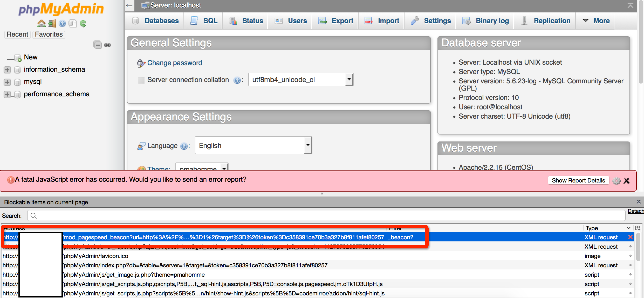Open the Replication tab
The height and width of the screenshot is (298, 644).
click(x=545, y=21)
